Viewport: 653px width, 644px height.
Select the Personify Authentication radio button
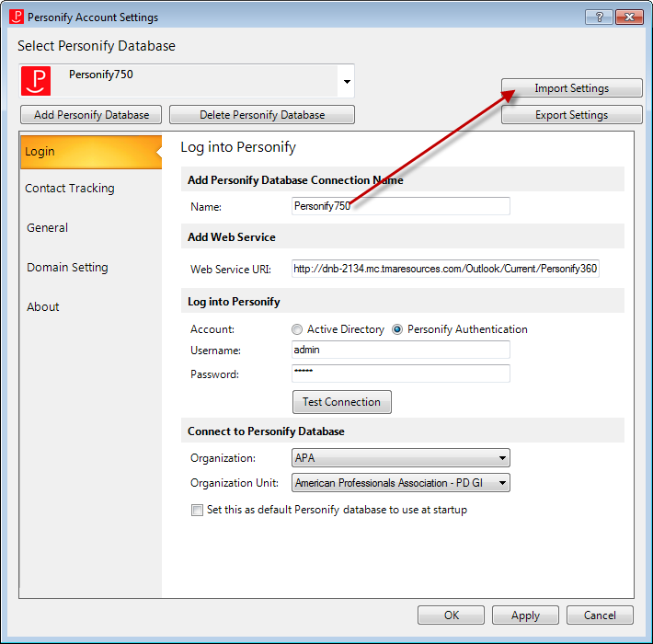[x=397, y=329]
